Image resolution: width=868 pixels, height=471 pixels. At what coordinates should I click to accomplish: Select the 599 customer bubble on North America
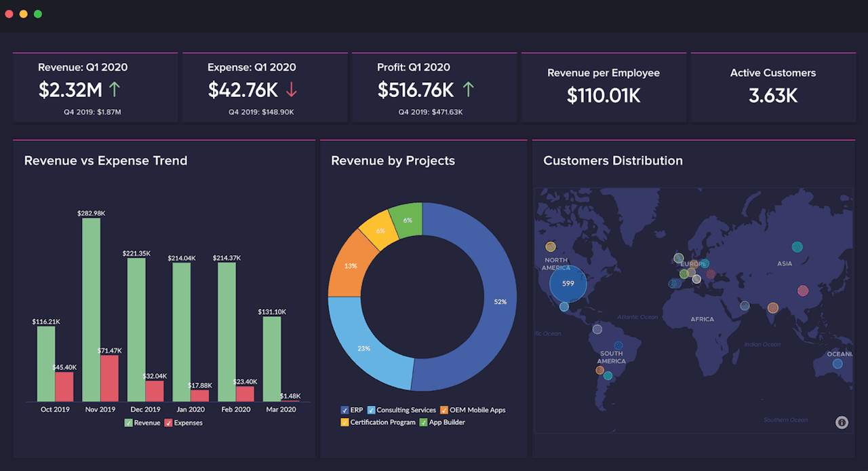coord(568,284)
